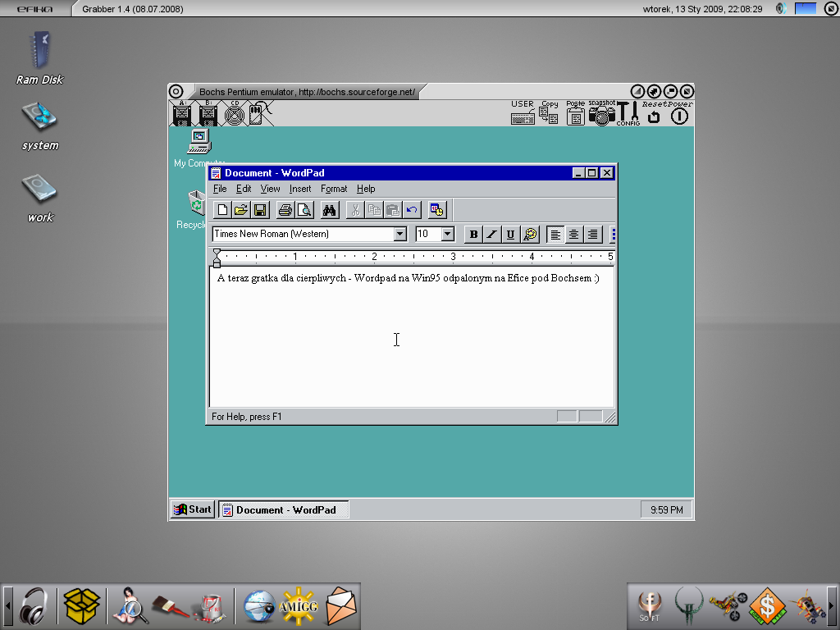Open the system drive desktop icon
This screenshot has height=630, width=840.
pos(39,126)
